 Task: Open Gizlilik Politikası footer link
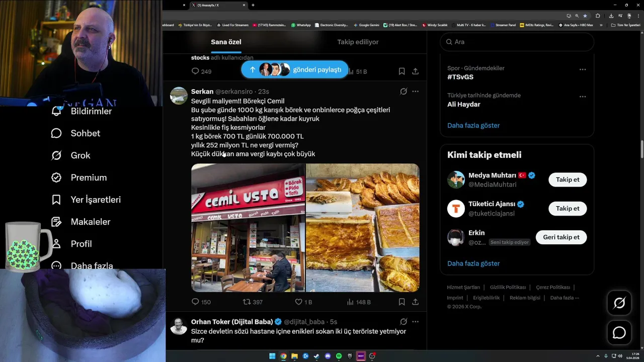coord(508,287)
